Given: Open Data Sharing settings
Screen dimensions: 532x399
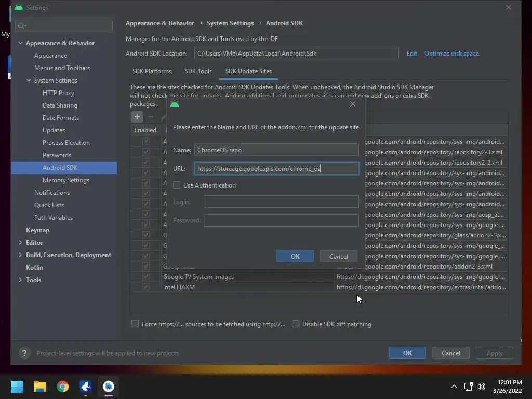Looking at the screenshot, I should pos(60,105).
